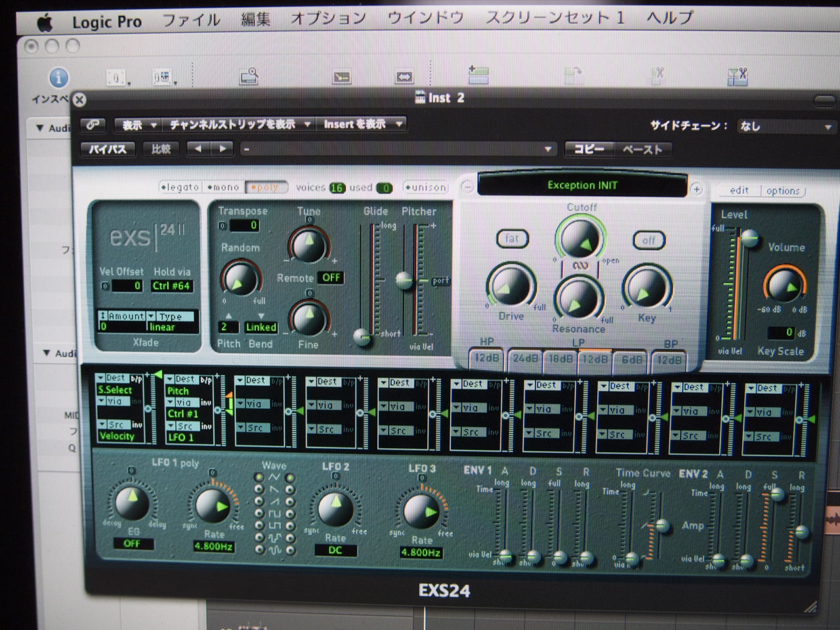Screen dimensions: 840x630
Task: Toggle the unison button
Action: tap(426, 188)
